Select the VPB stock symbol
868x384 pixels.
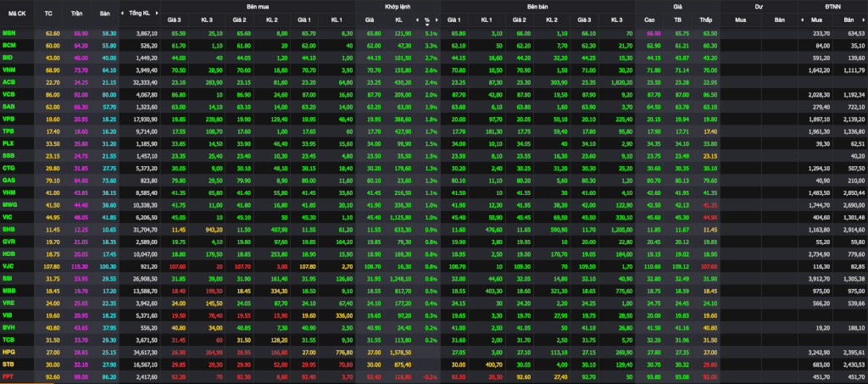tap(8, 119)
